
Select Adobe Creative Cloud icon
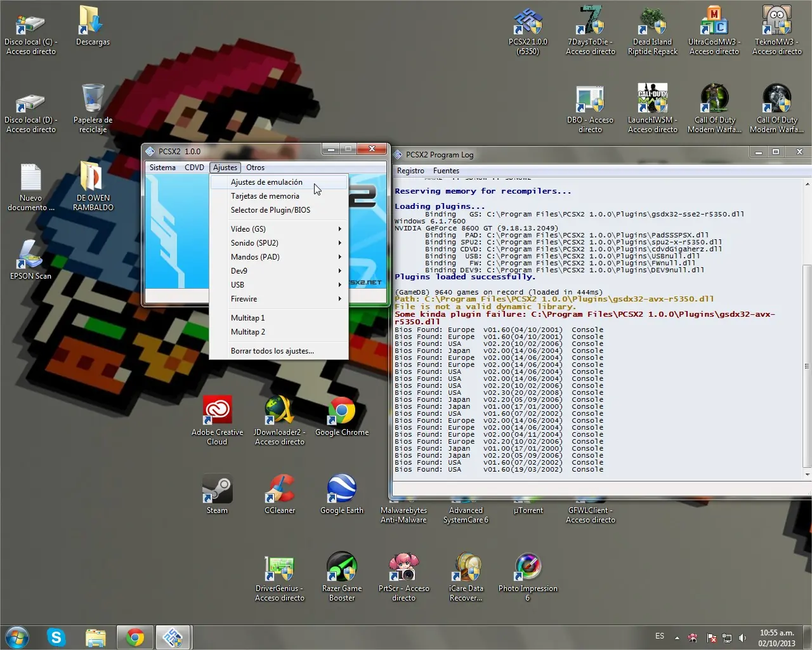click(x=217, y=421)
